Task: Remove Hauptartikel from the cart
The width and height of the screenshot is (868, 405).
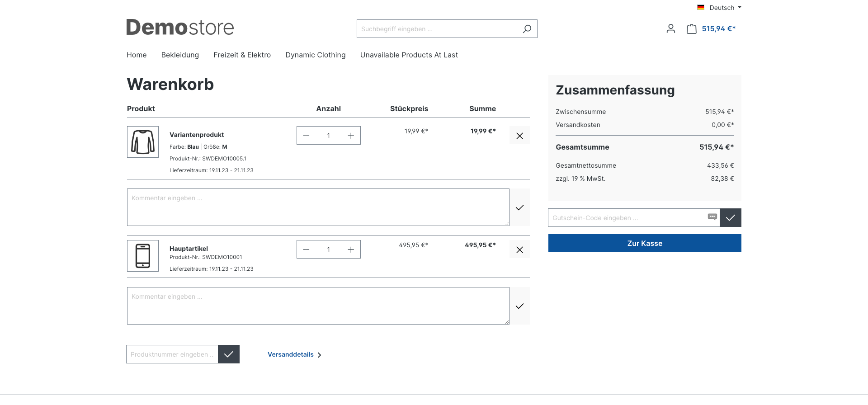Action: click(519, 250)
